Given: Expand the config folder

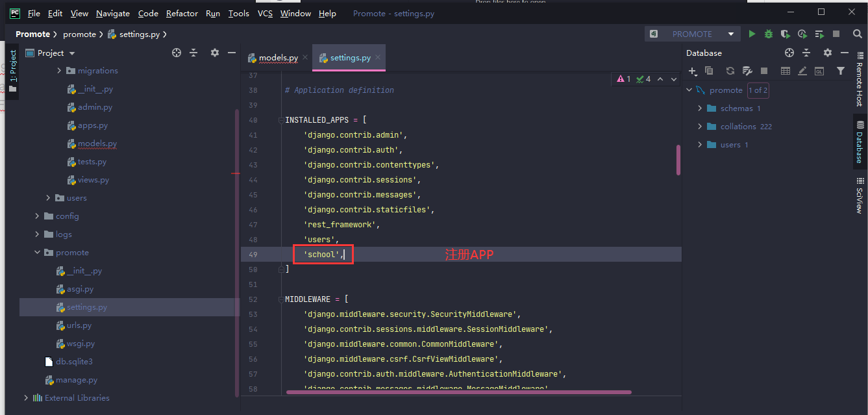Looking at the screenshot, I should pyautogui.click(x=37, y=216).
